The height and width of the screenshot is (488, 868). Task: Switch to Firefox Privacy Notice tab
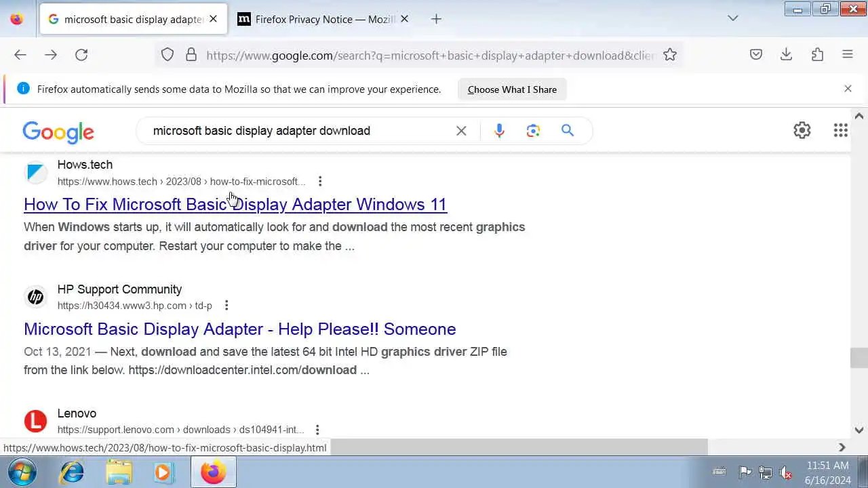323,19
